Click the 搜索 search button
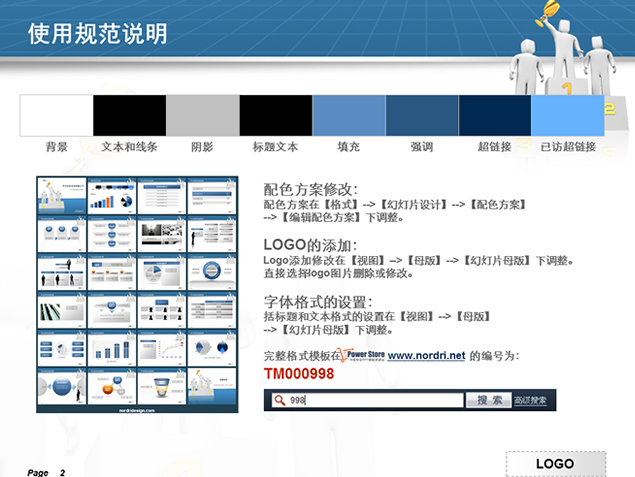635x477 pixels. click(488, 400)
